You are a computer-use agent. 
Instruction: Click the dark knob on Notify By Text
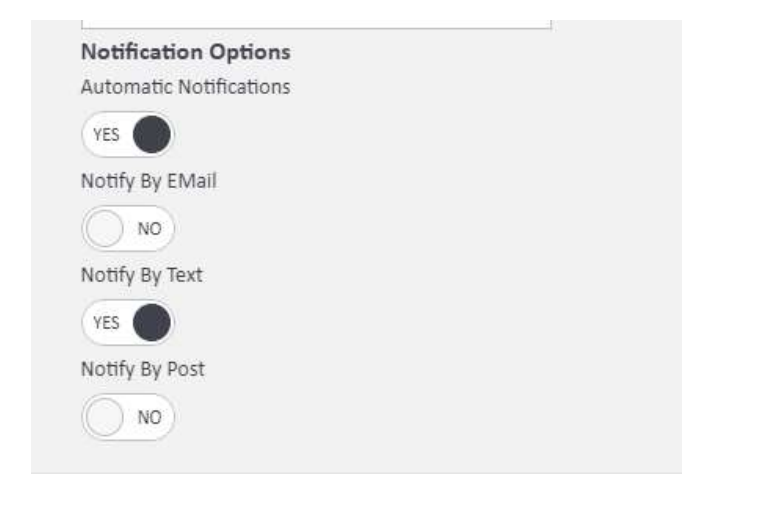coord(152,322)
